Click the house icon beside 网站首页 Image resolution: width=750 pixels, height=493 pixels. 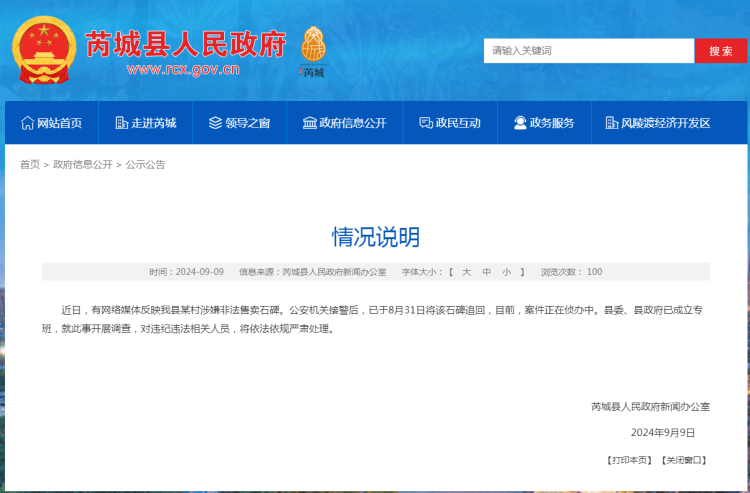27,123
